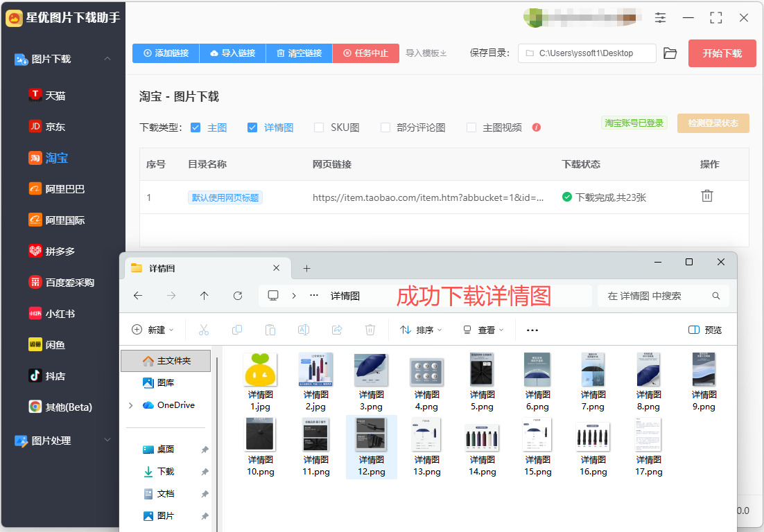
Task: Select the 淘宝 sidebar entry
Action: pyautogui.click(x=48, y=158)
